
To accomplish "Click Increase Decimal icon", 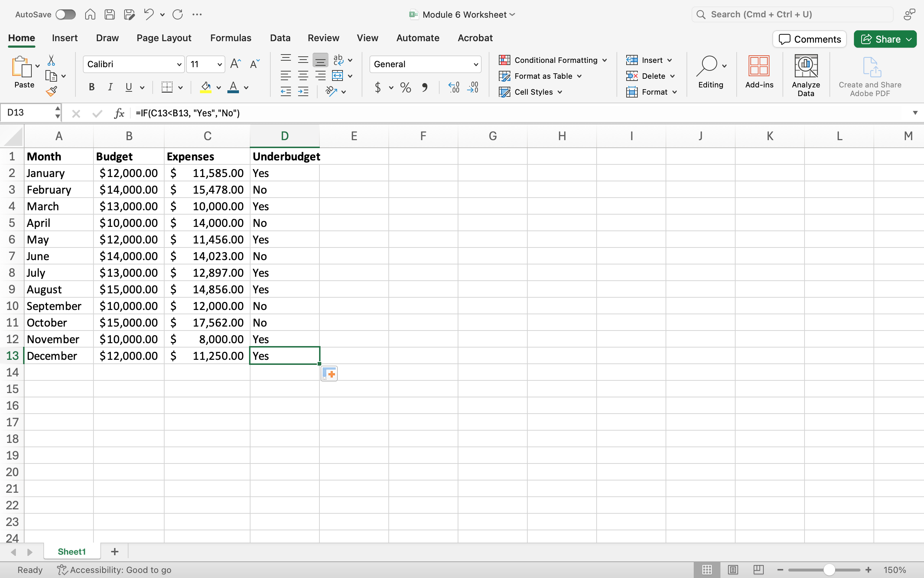I will (454, 87).
